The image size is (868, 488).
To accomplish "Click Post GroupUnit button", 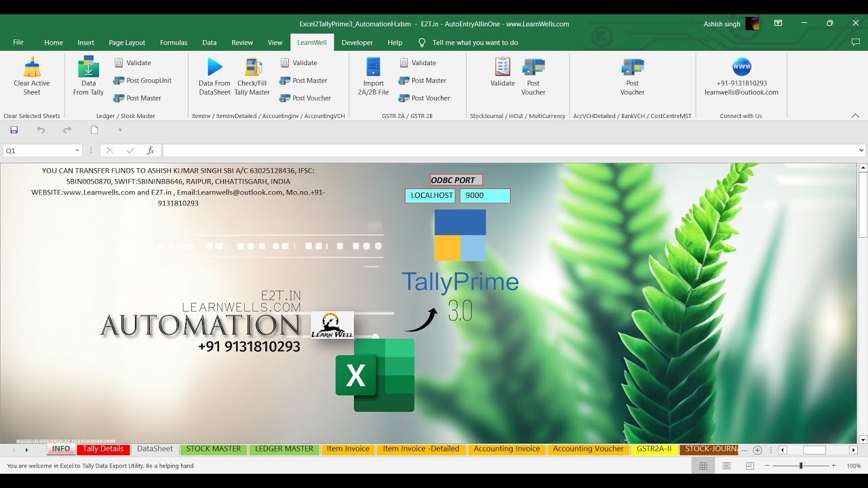I will tap(142, 80).
